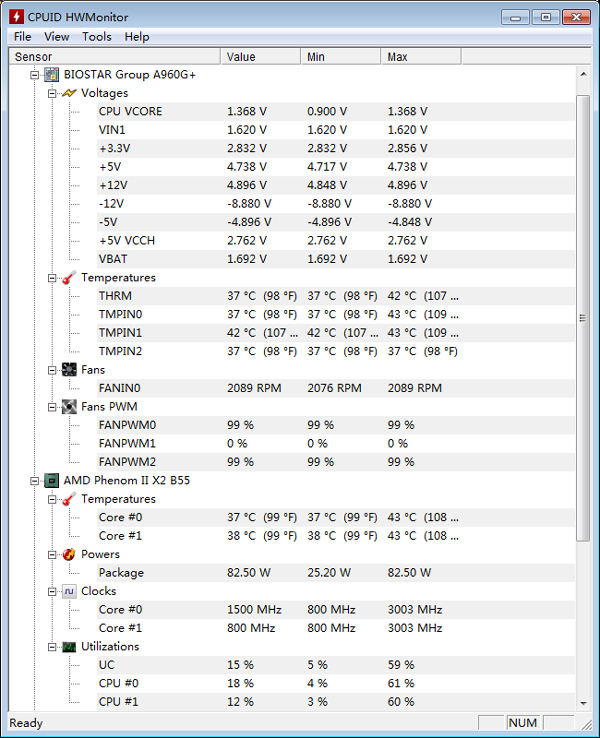Click the Value column header
600x738 pixels.
(260, 57)
